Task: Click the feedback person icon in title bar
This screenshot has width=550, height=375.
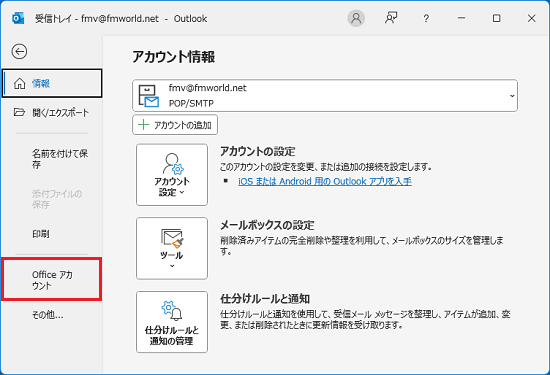Action: point(391,18)
